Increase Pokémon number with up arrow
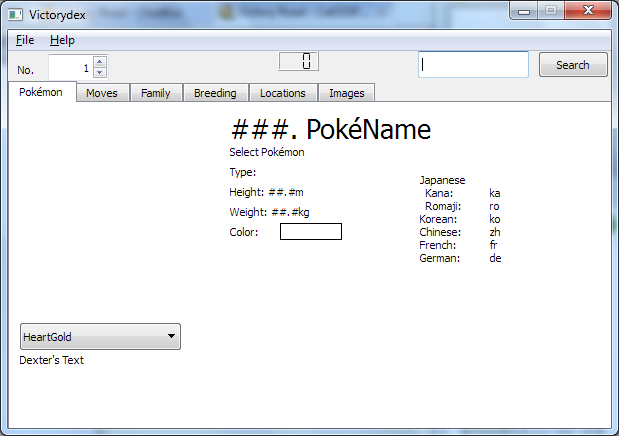The width and height of the screenshot is (619, 436). coord(100,63)
